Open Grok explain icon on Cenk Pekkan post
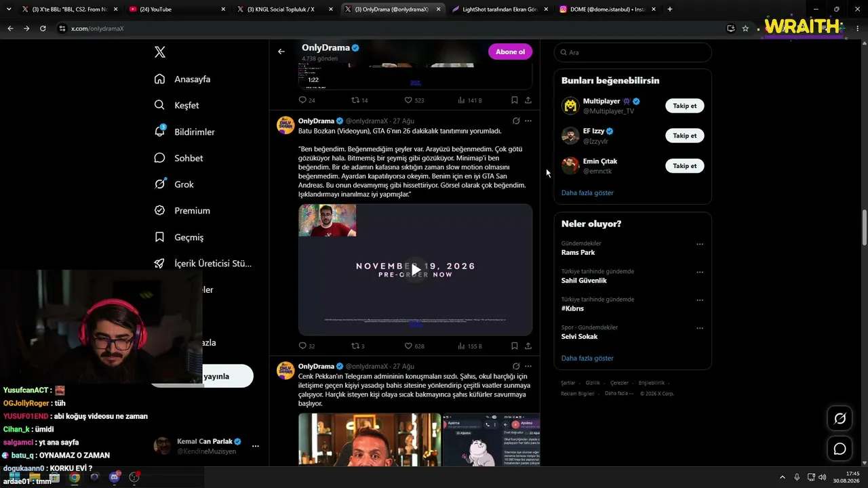 click(x=516, y=366)
